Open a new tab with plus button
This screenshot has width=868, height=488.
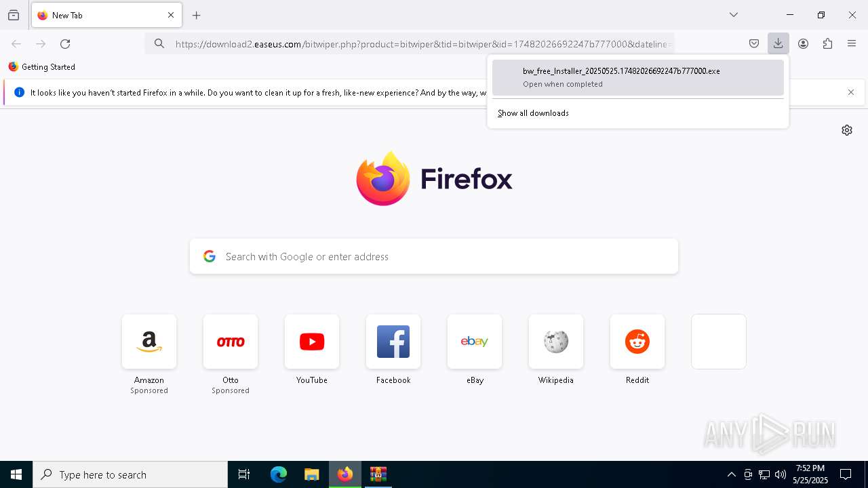(x=197, y=15)
